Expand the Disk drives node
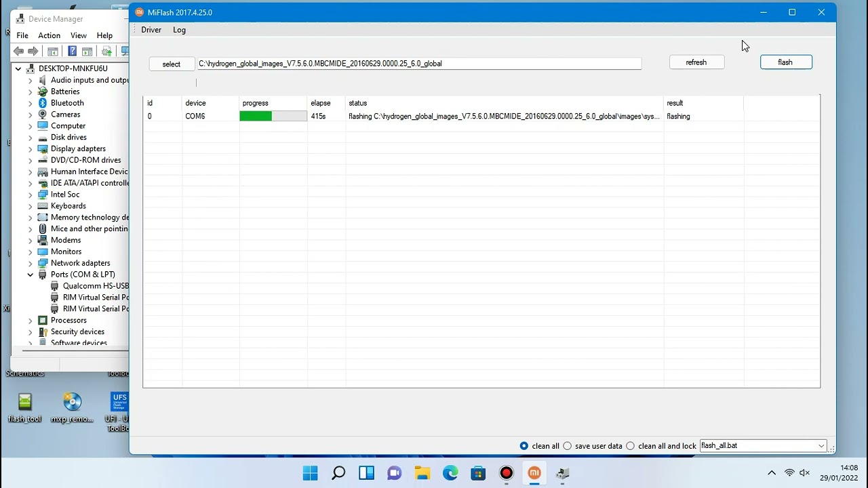 tap(31, 138)
